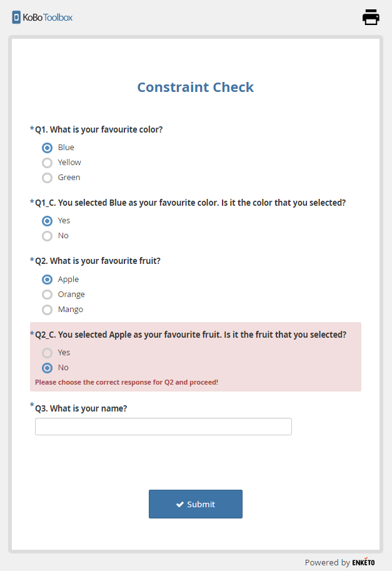Click the print form icon
Image resolution: width=392 pixels, height=571 pixels.
coord(371,18)
